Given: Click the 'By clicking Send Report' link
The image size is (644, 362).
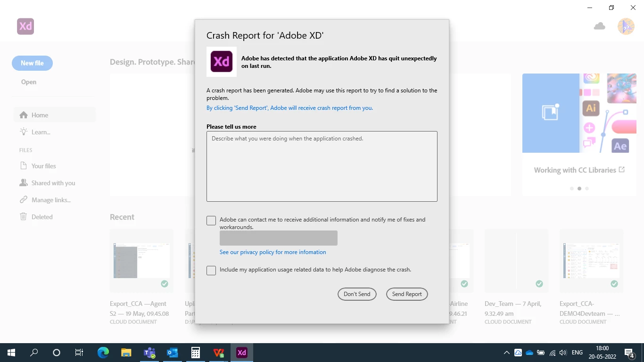Looking at the screenshot, I should [x=289, y=108].
